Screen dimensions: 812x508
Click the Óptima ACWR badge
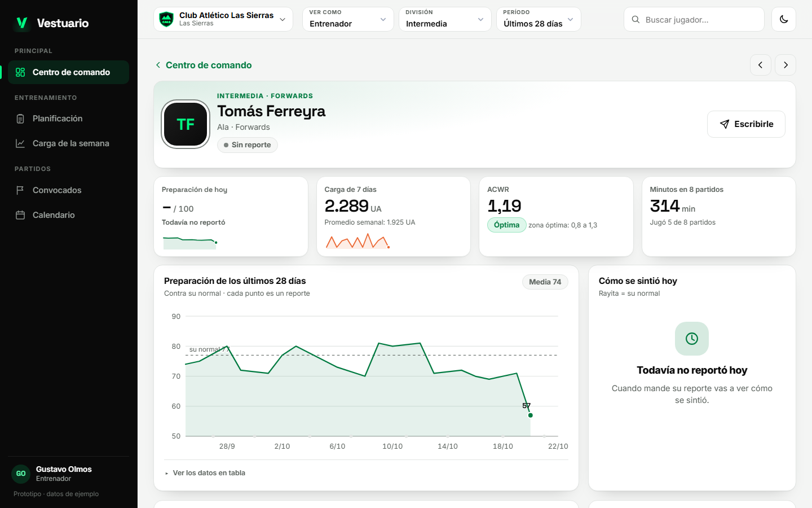(506, 225)
